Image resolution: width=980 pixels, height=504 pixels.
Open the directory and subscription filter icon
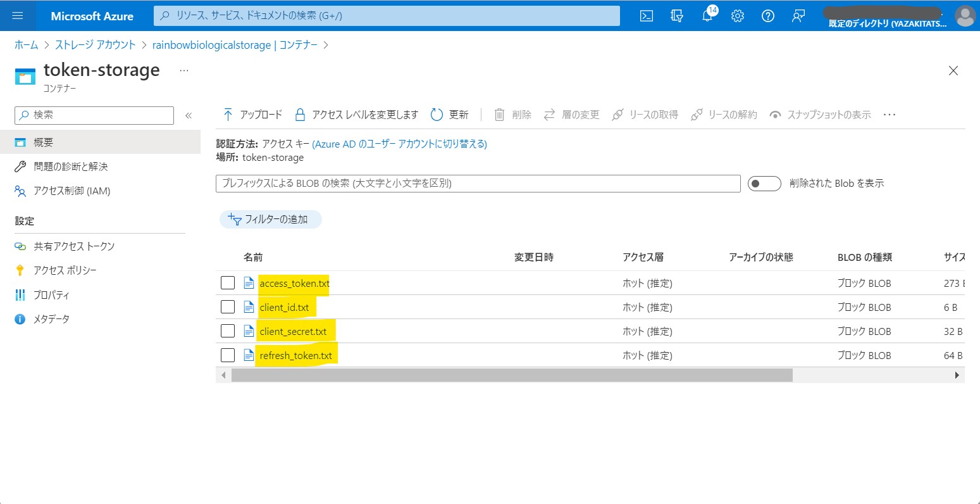[677, 16]
